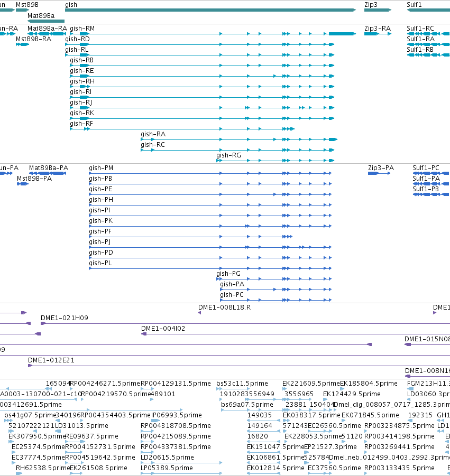Click the gish-RA transcript label
Image resolution: width=450 pixels, height=476 pixels.
[x=153, y=134]
